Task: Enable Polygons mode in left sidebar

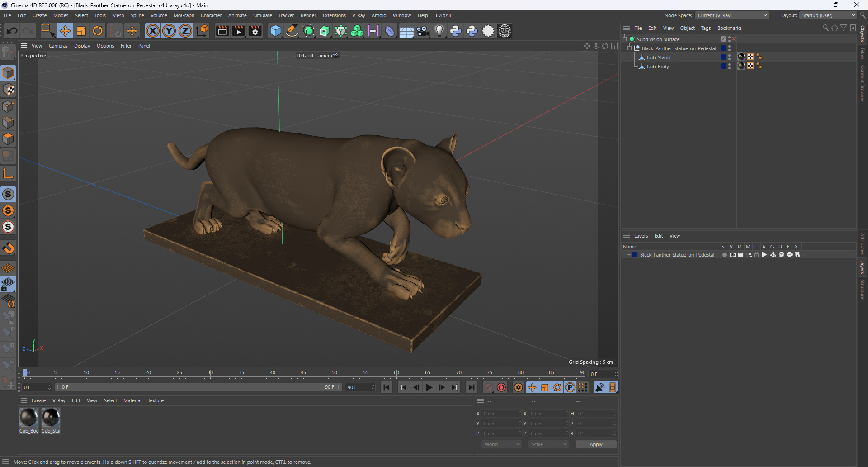Action: coord(8,139)
